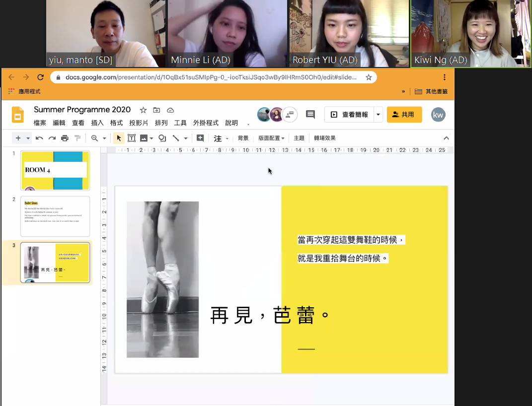
Task: Click the Add comment toolbar icon
Action: coord(200,138)
